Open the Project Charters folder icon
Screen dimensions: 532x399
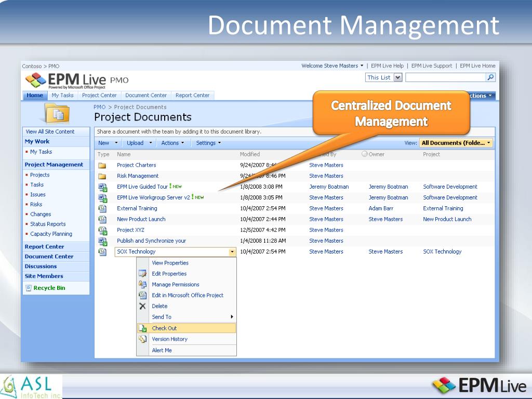(x=102, y=166)
